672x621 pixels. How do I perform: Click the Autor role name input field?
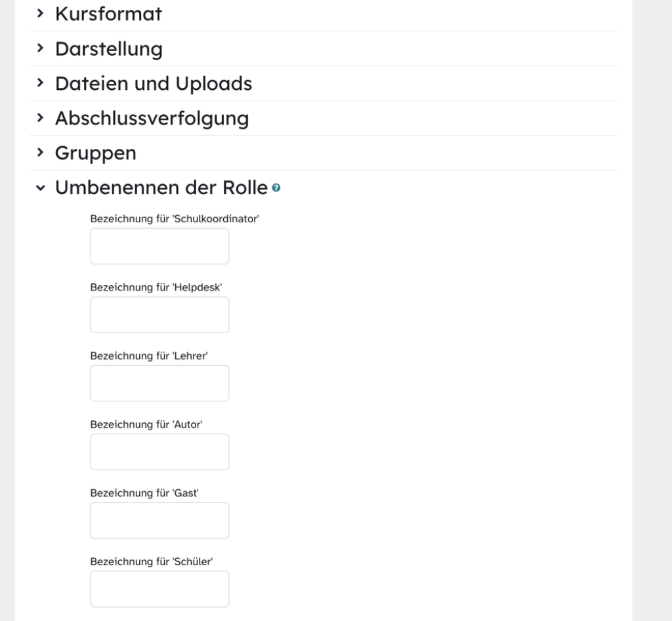[x=159, y=451]
